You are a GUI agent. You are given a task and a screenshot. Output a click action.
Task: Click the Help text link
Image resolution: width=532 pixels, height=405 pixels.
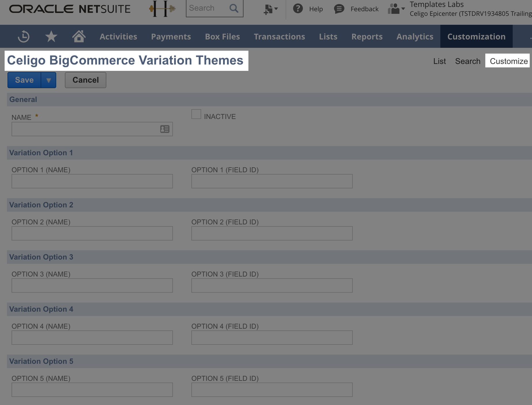click(316, 9)
